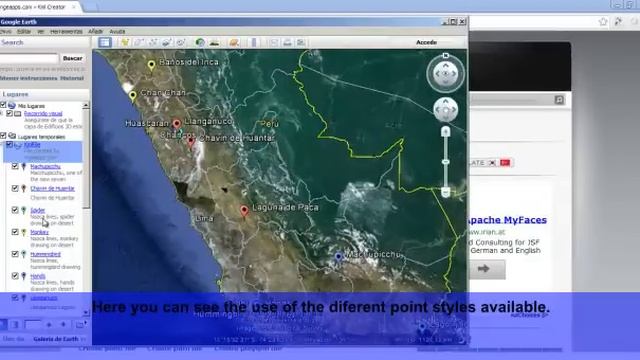Uncheck the Machupicchu placemark checkbox
Viewport: 640px width, 360px height.
(x=15, y=166)
